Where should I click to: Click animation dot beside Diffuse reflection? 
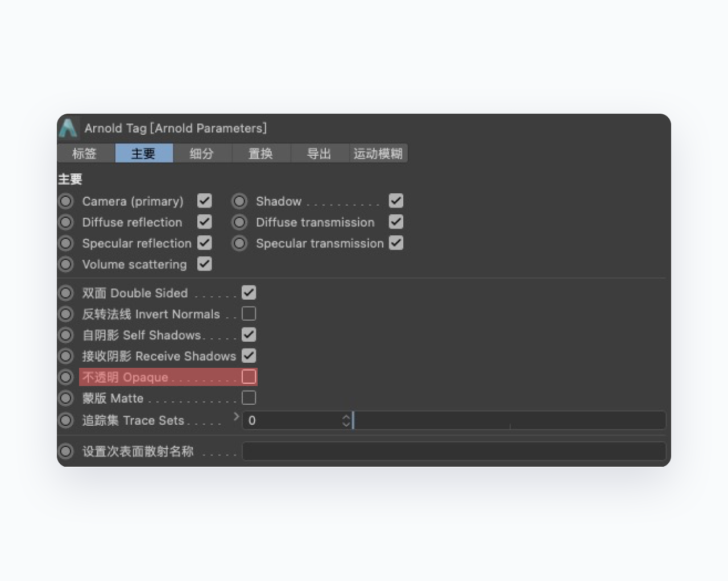66,222
